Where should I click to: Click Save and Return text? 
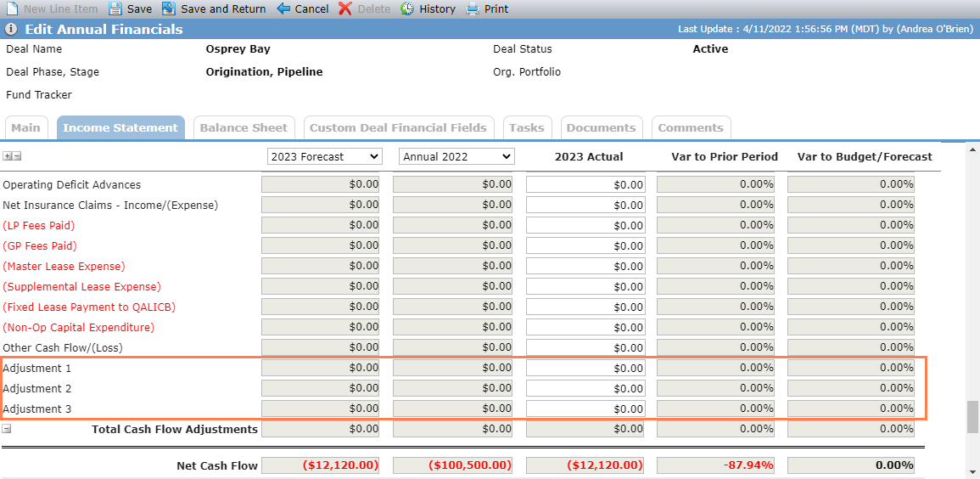tap(223, 9)
